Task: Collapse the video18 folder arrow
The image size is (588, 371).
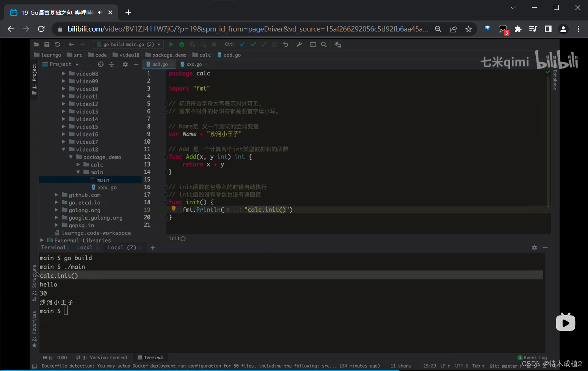Action: (64, 149)
